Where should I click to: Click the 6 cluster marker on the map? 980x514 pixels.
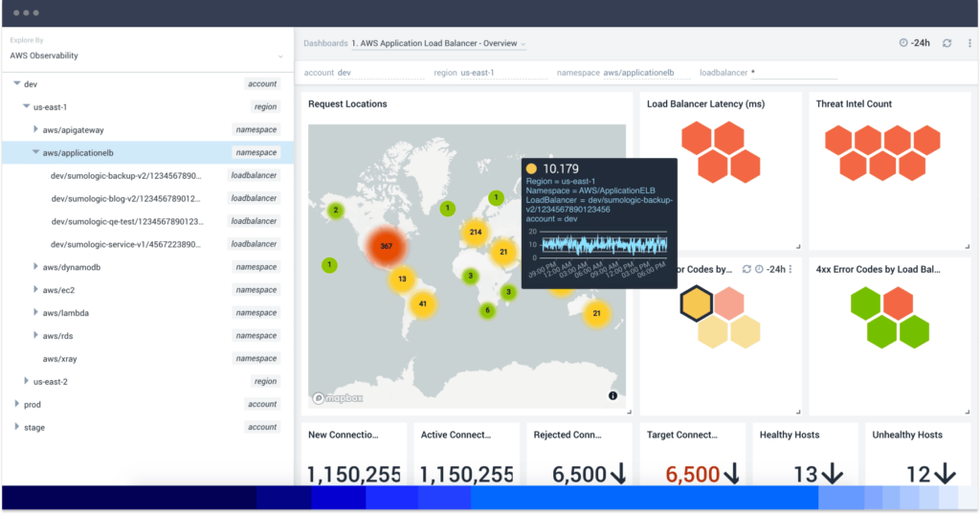click(487, 310)
